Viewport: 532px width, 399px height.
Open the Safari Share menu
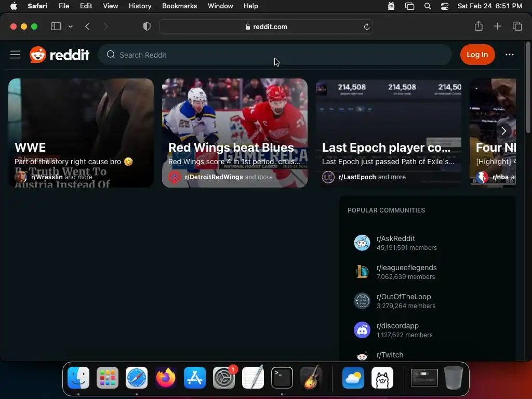click(x=478, y=26)
